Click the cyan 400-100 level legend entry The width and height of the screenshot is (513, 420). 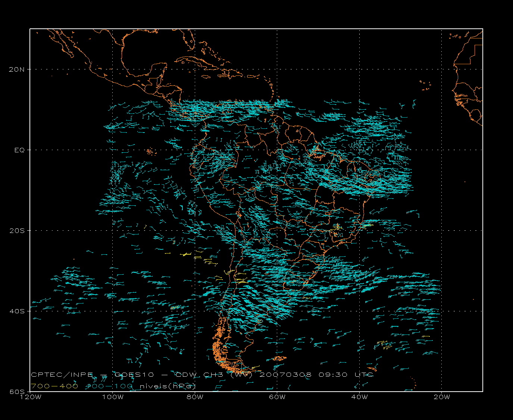coord(109,386)
